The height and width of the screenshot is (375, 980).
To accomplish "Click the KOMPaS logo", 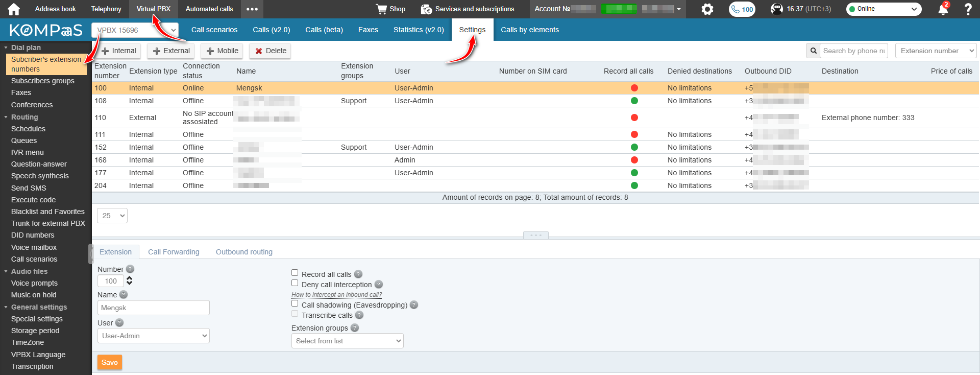I will (x=46, y=30).
